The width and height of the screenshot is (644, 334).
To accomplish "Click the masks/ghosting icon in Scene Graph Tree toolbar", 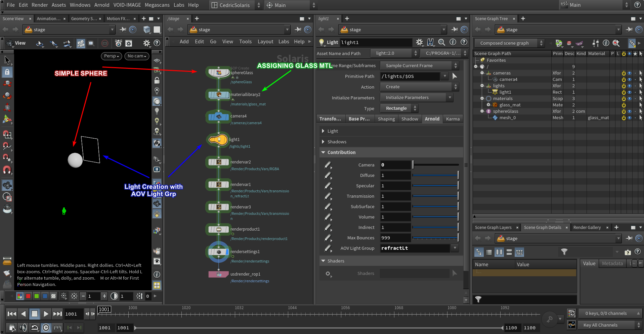I will pos(579,43).
